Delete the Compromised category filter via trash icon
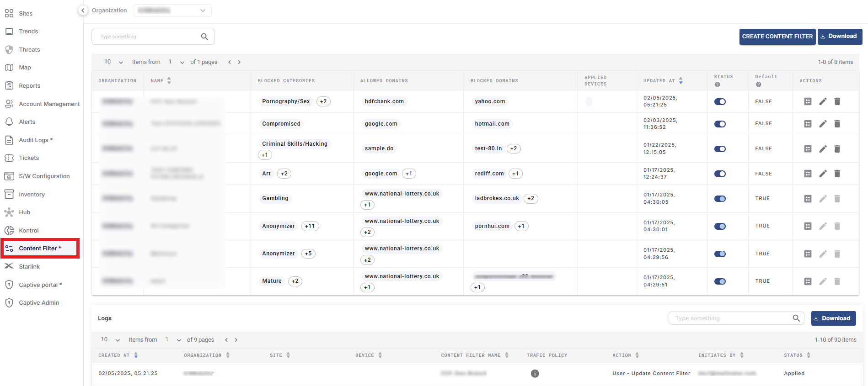Viewport: 868px width, 386px height. click(x=837, y=124)
